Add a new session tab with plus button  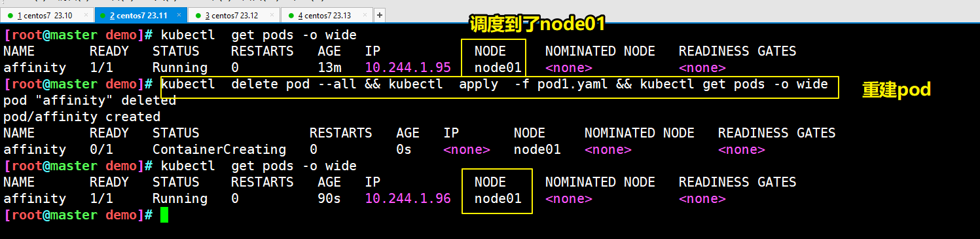(380, 14)
